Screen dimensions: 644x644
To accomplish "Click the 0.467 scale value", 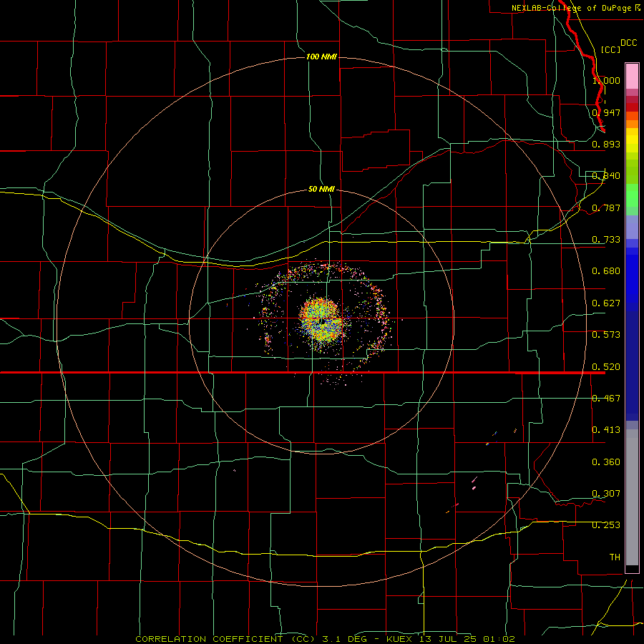I will 606,399.
